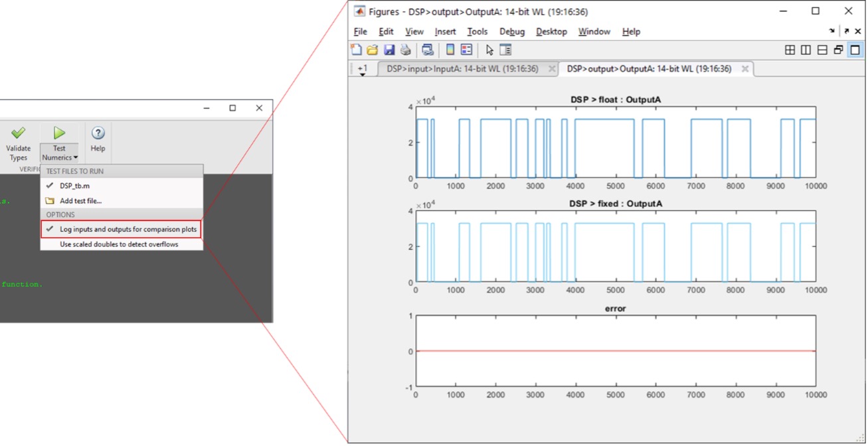868x446 pixels.
Task: Insert a colorbar from the toolbar
Action: (x=450, y=50)
